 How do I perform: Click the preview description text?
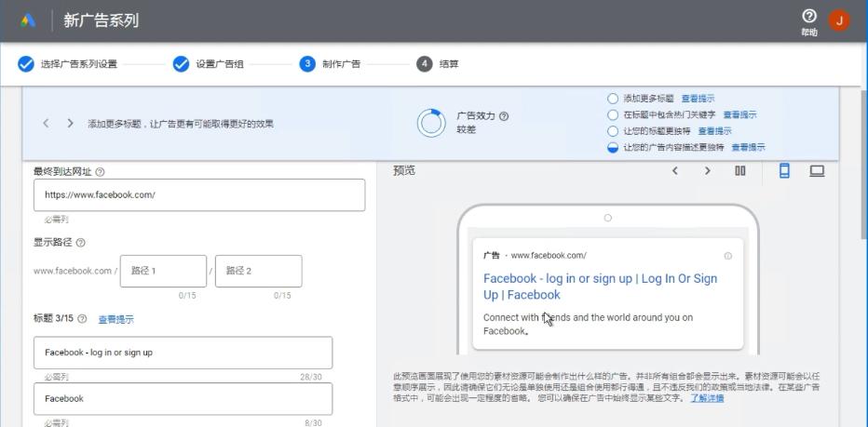[588, 324]
